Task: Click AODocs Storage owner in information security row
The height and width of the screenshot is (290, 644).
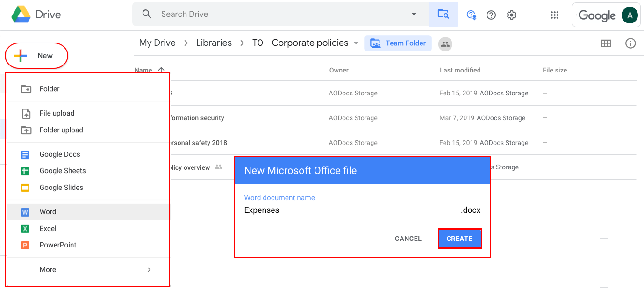Action: [353, 118]
